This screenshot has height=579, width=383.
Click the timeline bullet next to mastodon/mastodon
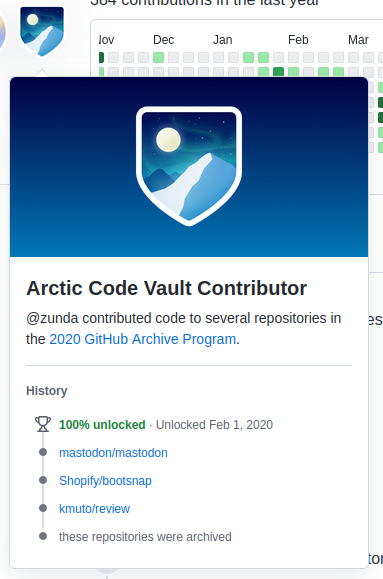point(43,452)
